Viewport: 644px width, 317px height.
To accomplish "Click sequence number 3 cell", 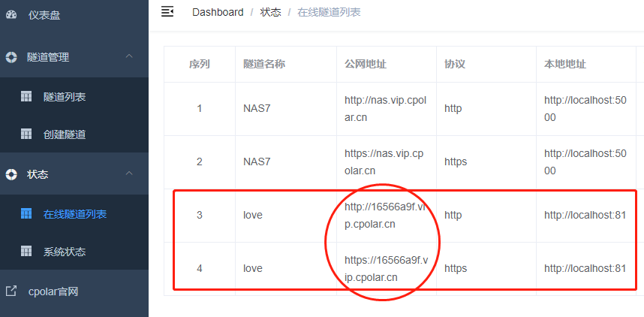I will pos(200,215).
